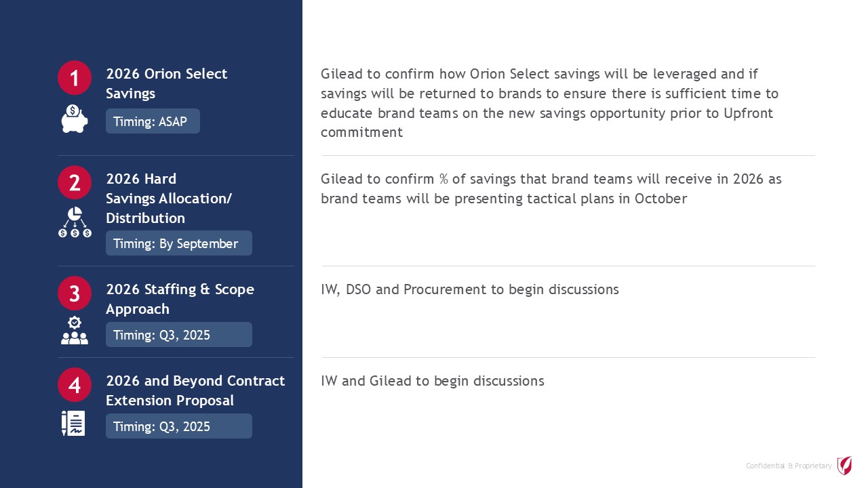Click Timing: Q3, 2025 under Staffing & Scope
Viewport: 868px width, 488px height.
[178, 335]
